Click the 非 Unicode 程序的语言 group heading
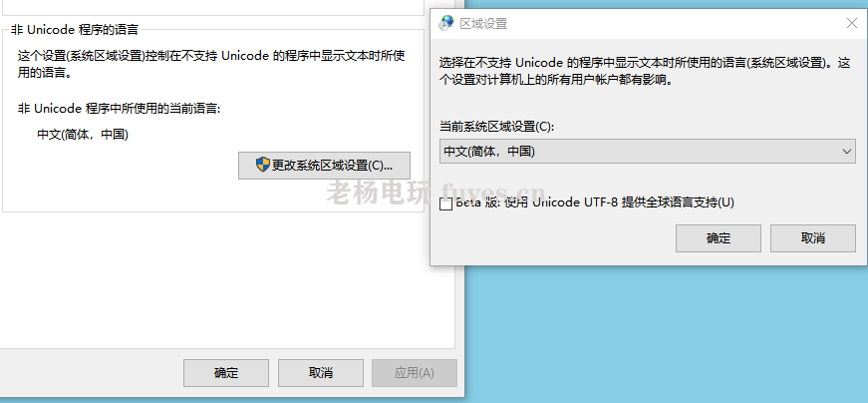This screenshot has width=868, height=403. point(74,29)
